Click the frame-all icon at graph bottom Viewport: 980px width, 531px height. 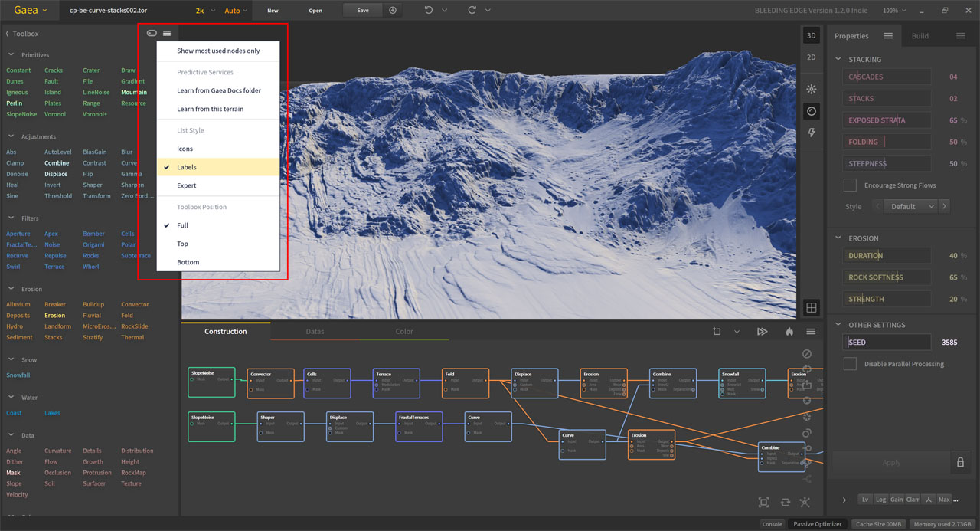(x=763, y=503)
